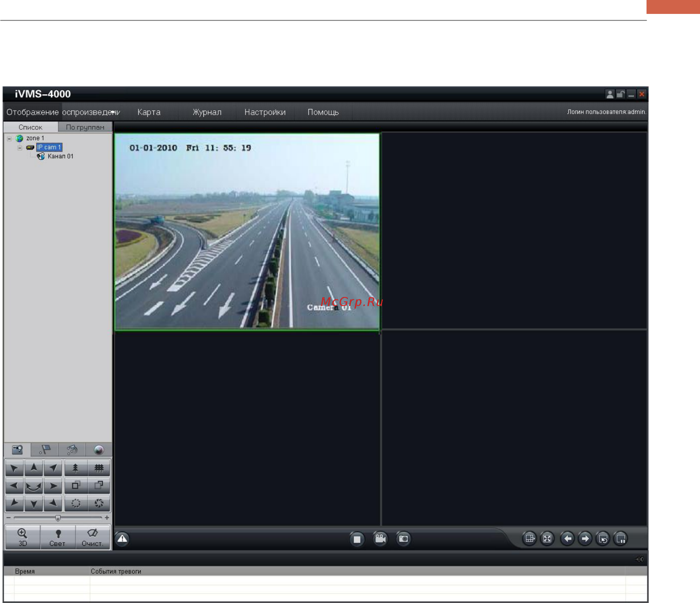
Task: Pan camera right with PTZ arrow
Action: [x=53, y=485]
